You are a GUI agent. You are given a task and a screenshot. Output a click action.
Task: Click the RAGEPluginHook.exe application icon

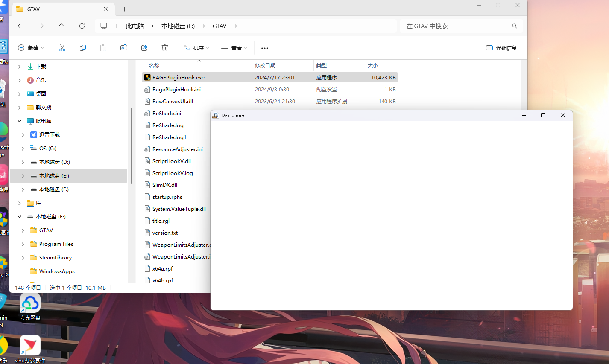tap(147, 77)
